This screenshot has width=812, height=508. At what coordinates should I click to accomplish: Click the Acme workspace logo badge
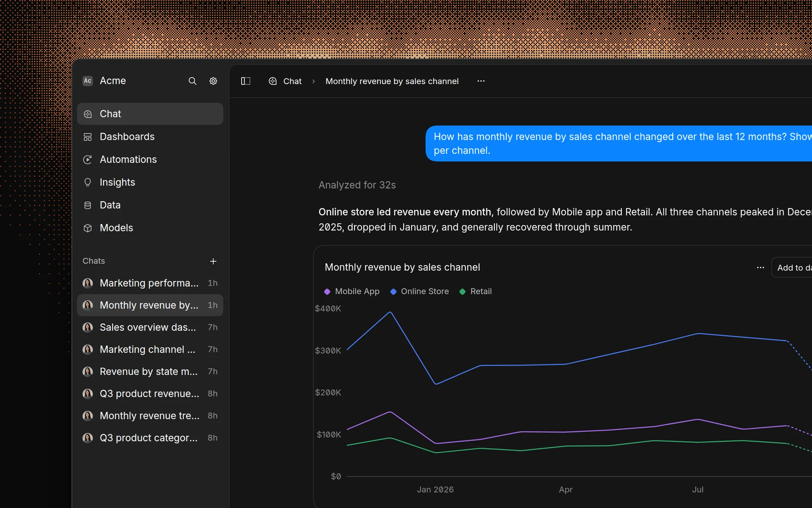88,81
